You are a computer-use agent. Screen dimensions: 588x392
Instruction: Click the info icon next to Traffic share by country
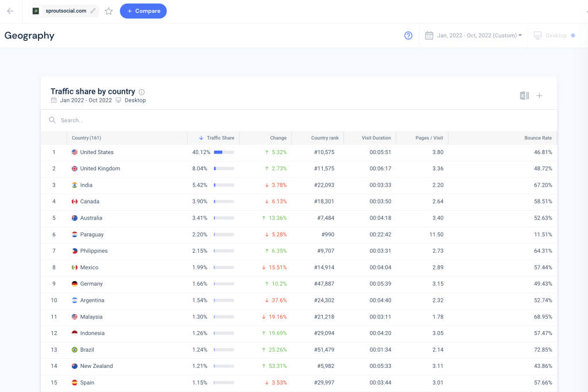142,91
